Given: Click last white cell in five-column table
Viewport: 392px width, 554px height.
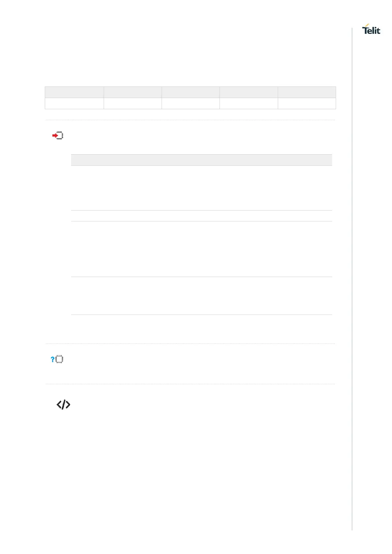Looking at the screenshot, I should (x=307, y=103).
